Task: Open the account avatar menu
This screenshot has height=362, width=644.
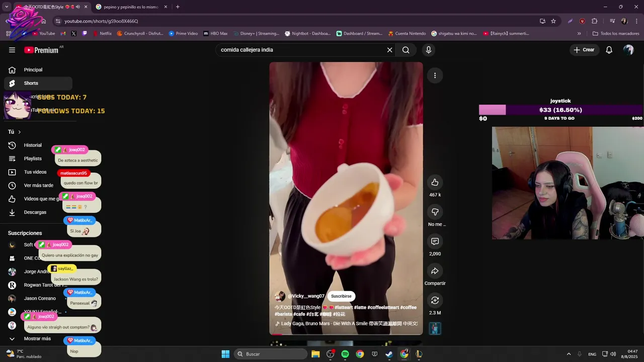Action: pos(628,50)
